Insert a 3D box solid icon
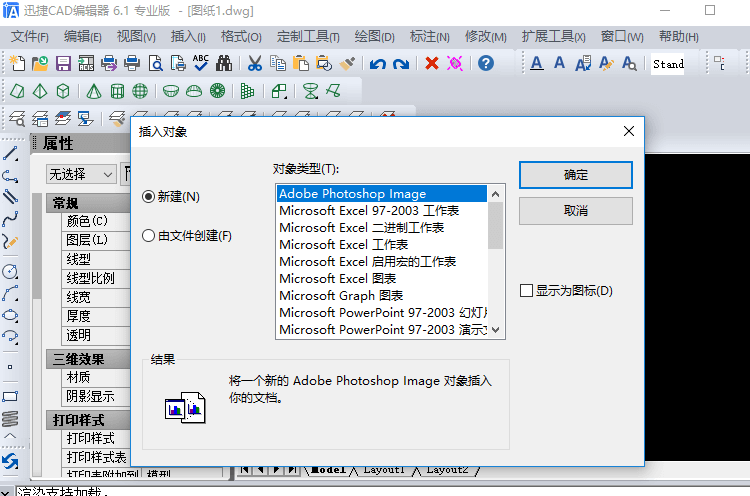This screenshot has height=496, width=750. coord(63,91)
